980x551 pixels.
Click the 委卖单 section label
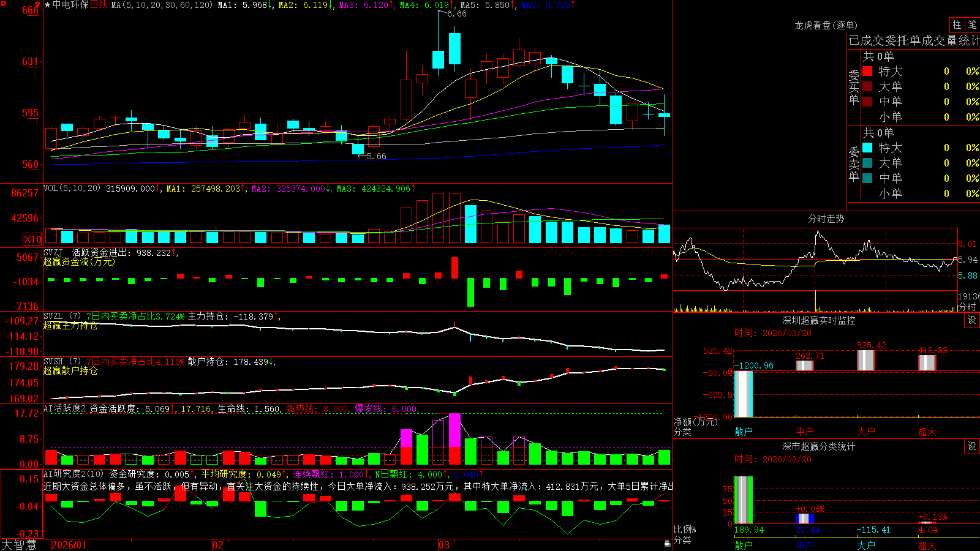[854, 164]
